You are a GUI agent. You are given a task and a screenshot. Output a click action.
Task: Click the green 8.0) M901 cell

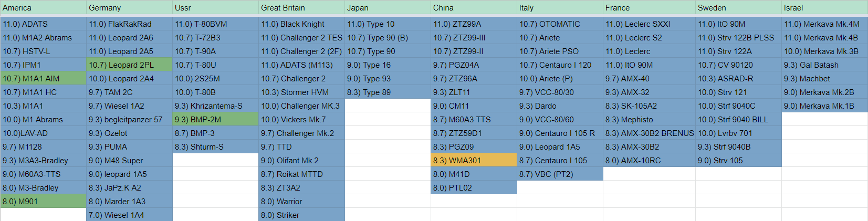click(x=43, y=202)
